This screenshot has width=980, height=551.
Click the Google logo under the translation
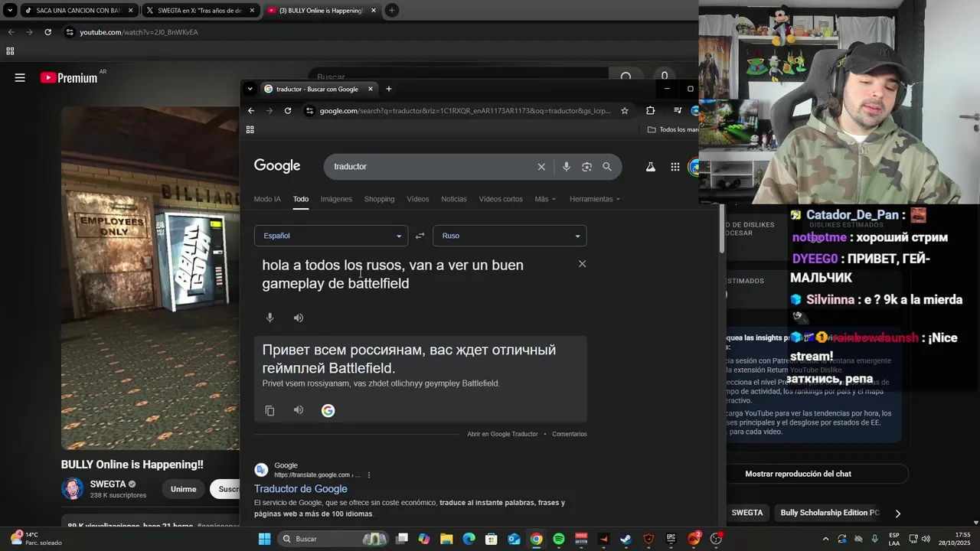coord(328,411)
